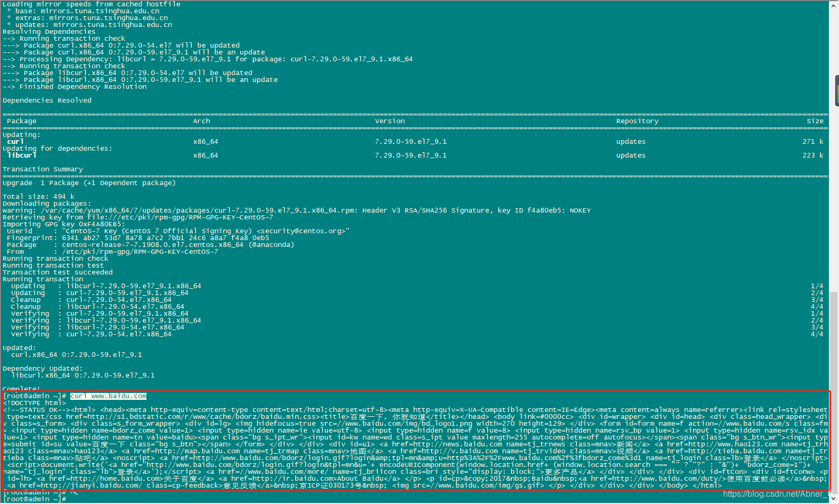Click 'Importing GPG key 0xF4A80EB5:' line

tap(64, 224)
